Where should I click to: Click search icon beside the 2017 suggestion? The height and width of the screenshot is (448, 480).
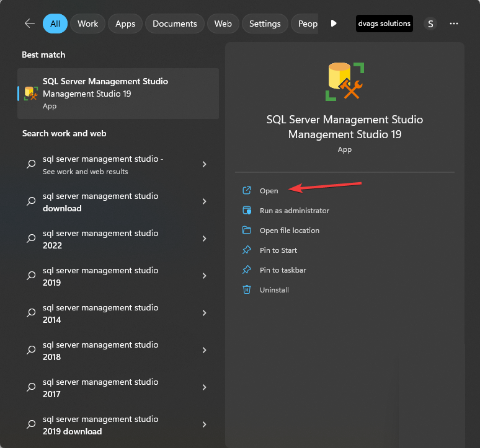[x=31, y=387]
